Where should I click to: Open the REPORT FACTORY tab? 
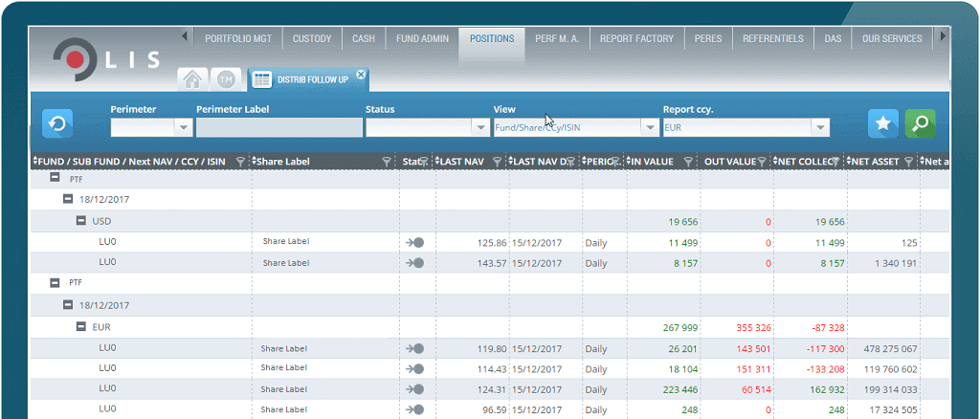(636, 38)
